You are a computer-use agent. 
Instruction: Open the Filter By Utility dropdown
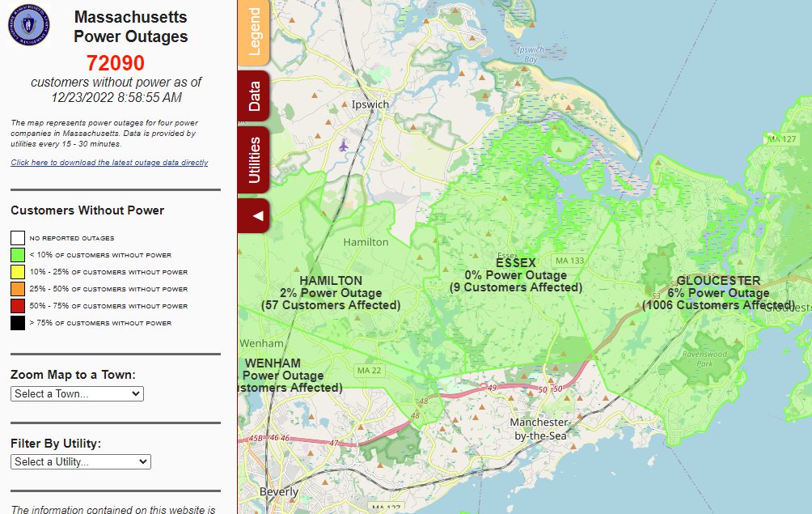pyautogui.click(x=81, y=461)
